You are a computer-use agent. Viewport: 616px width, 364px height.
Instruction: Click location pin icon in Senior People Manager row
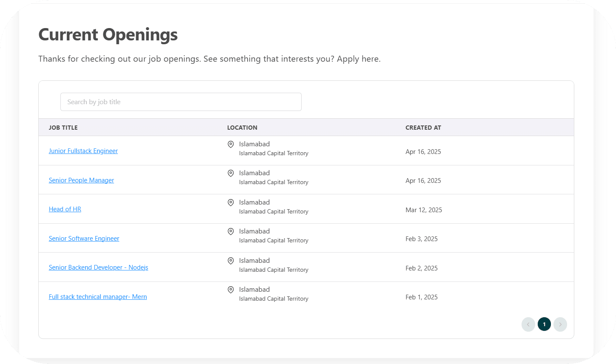coord(231,173)
